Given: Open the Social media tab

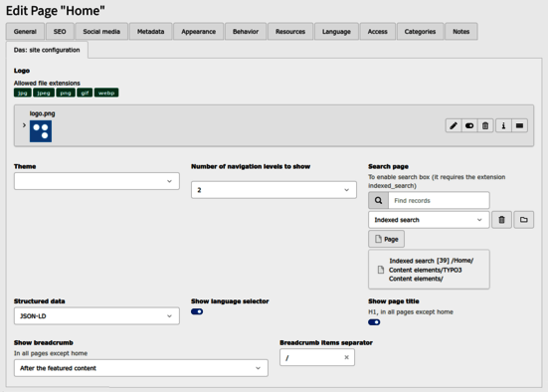Looking at the screenshot, I should pos(101,32).
